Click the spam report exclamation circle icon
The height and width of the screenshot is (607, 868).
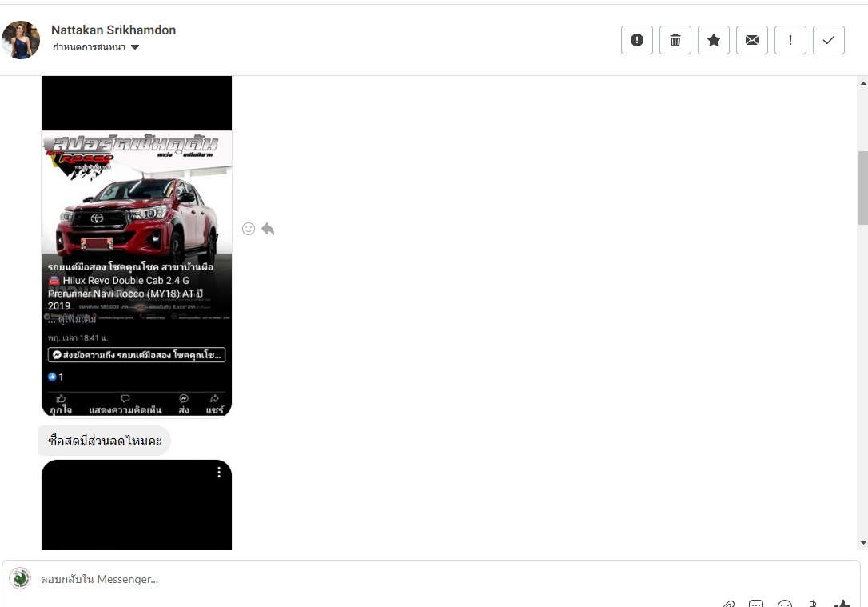click(637, 40)
